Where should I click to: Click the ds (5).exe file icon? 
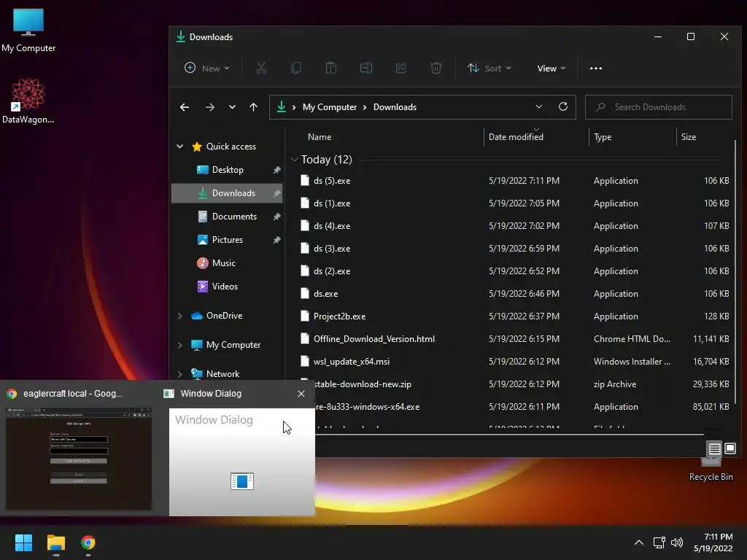[305, 180]
